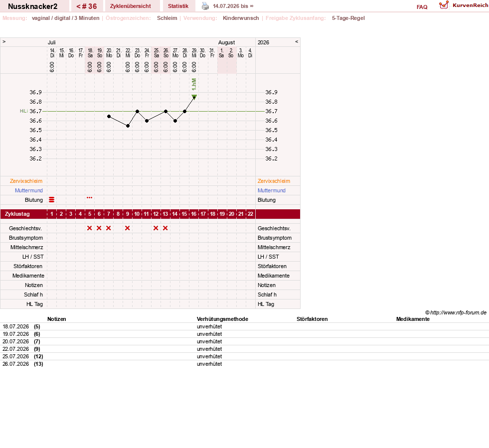
Task: Click the heavy bleeding icon on cycle day 1
Action: click(52, 200)
